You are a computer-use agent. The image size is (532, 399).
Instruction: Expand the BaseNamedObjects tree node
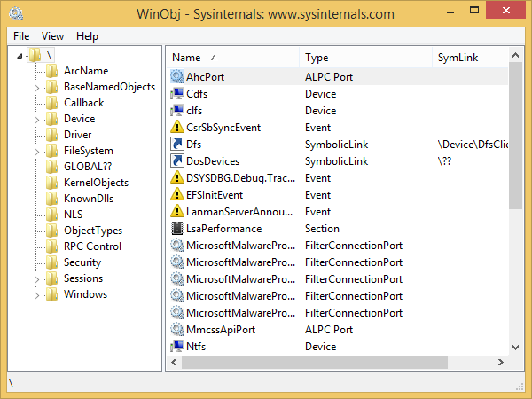point(37,88)
